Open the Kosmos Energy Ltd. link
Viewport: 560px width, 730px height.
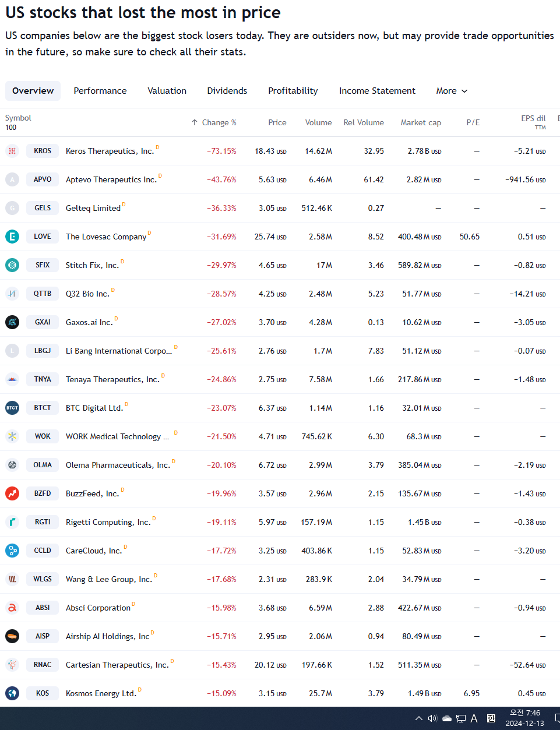click(x=101, y=693)
